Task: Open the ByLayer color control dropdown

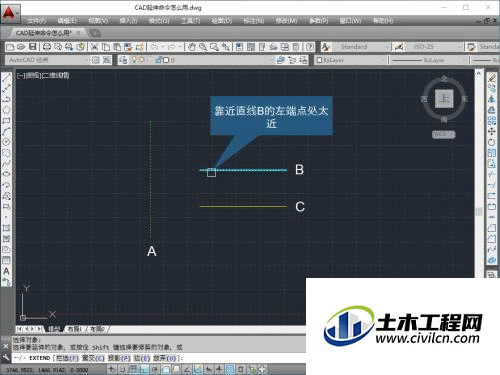Action: point(351,60)
